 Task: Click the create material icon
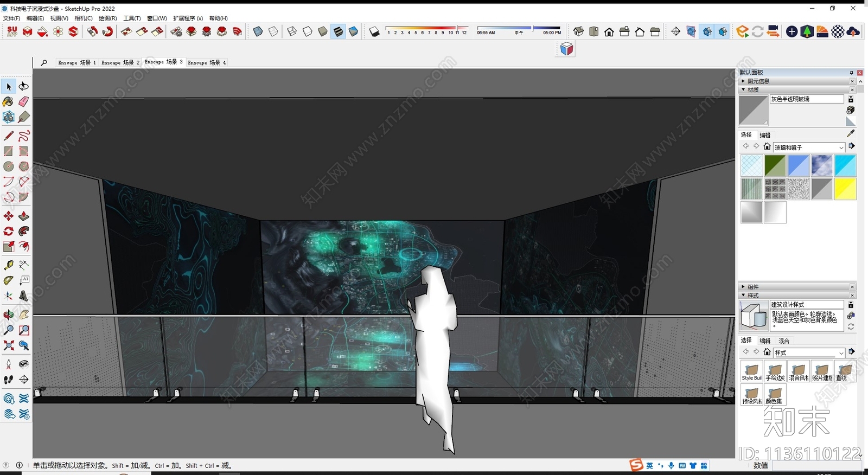pyautogui.click(x=851, y=110)
